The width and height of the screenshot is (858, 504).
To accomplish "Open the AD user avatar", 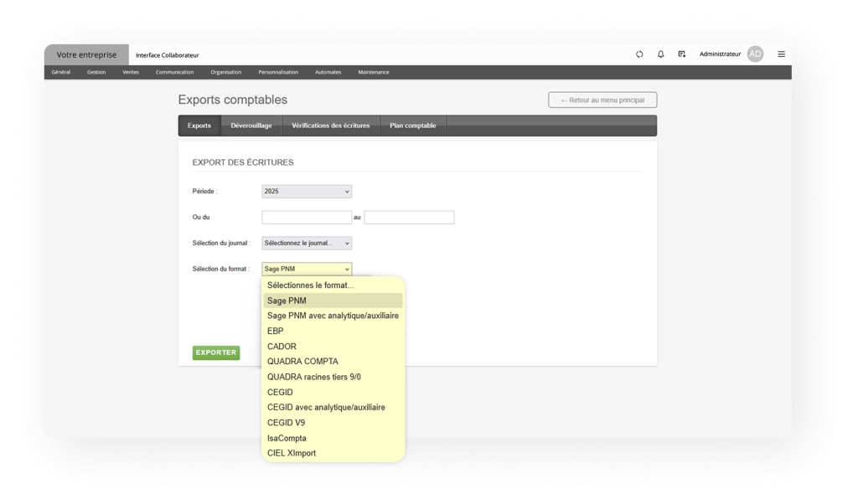I will (x=755, y=54).
